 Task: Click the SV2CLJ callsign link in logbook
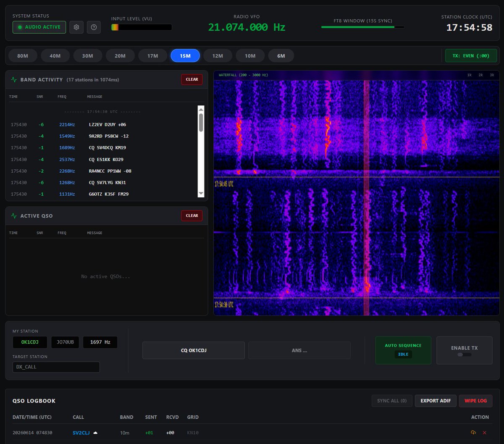pyautogui.click(x=81, y=433)
